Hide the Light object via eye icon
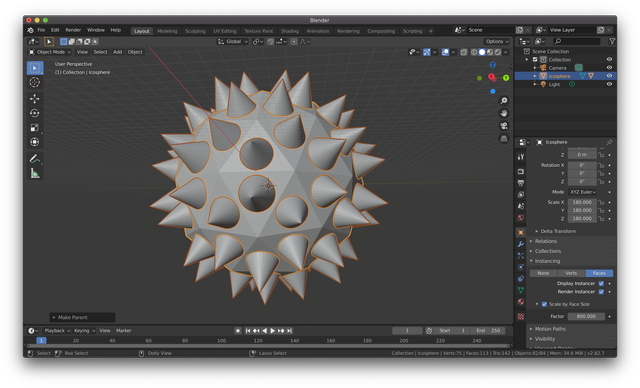This screenshot has width=640, height=388. 609,84
